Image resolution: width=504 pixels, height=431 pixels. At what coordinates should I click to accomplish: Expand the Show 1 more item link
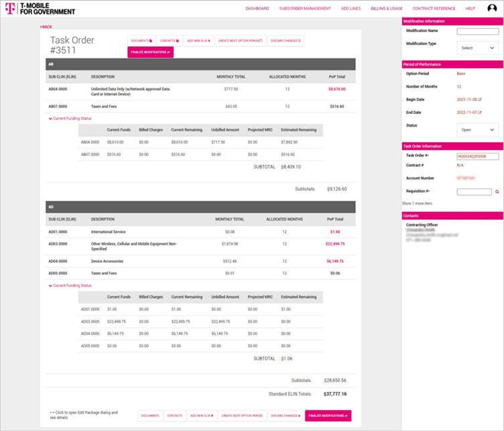[x=418, y=203]
